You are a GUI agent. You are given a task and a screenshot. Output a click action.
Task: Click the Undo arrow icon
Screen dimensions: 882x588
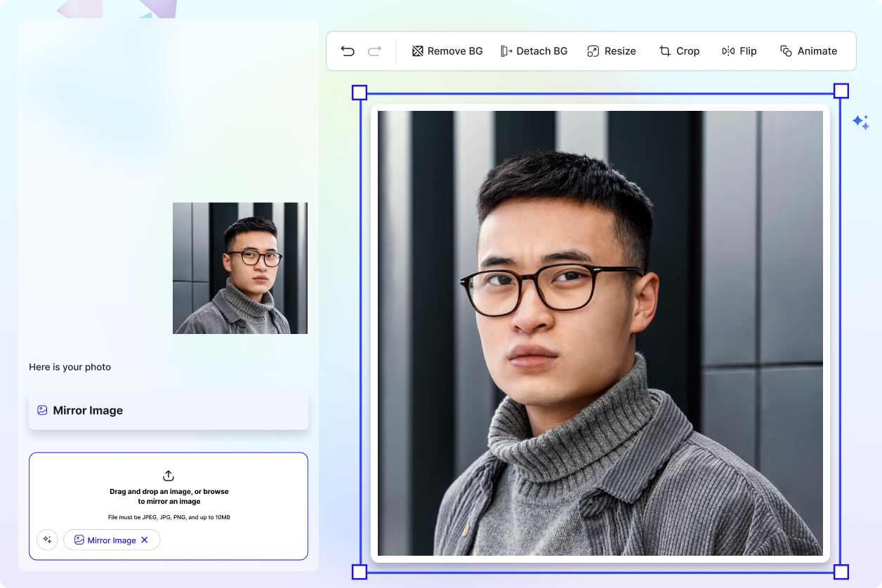(x=347, y=51)
